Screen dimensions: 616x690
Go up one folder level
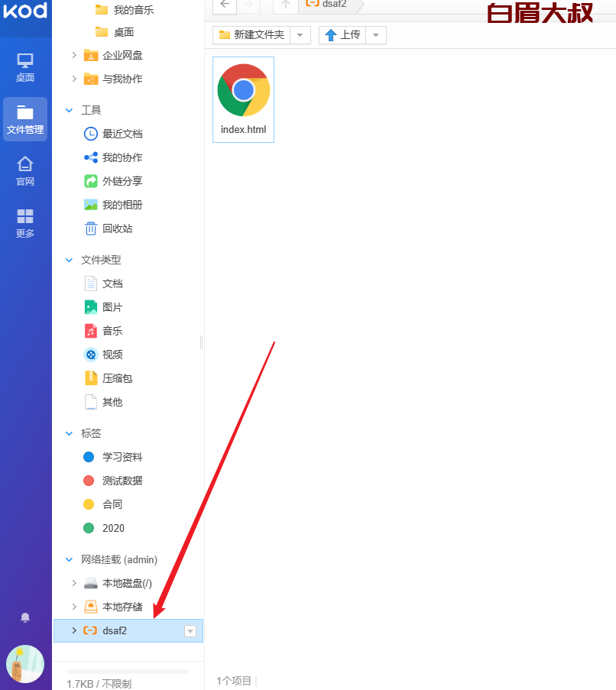286,5
